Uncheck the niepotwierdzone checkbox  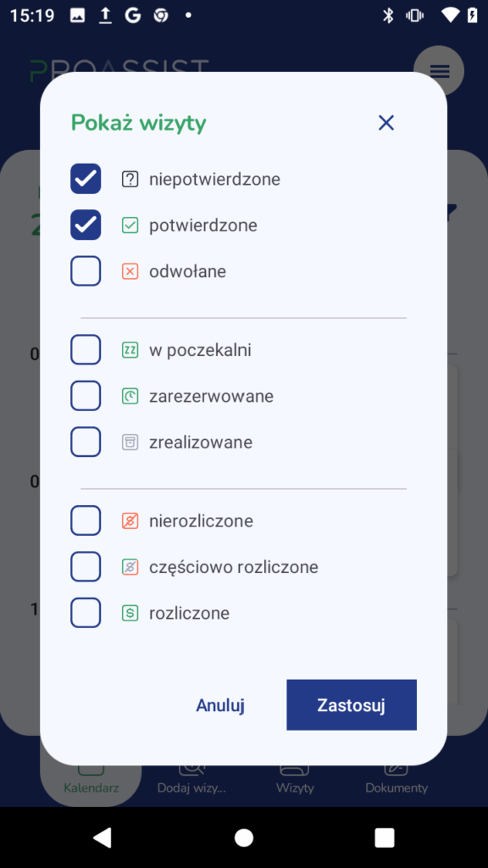86,179
